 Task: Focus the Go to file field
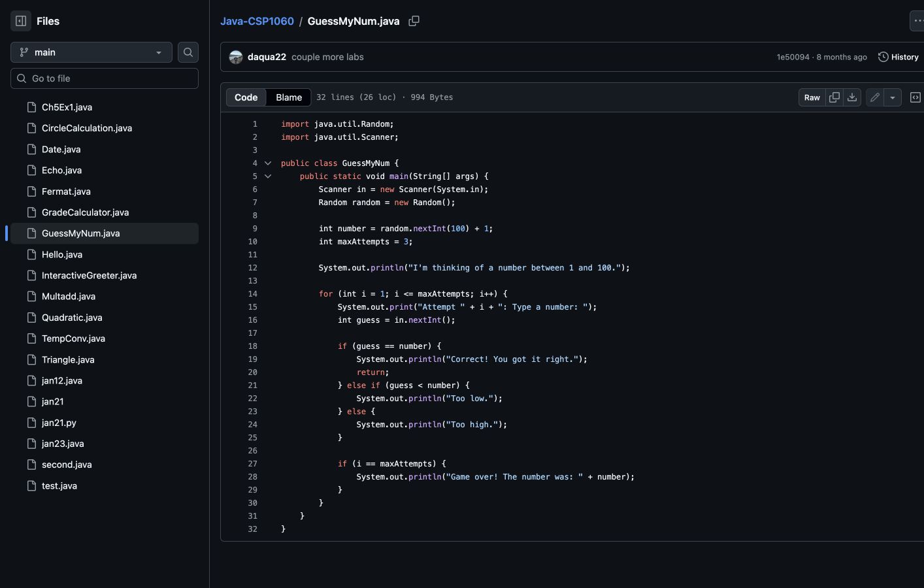[x=105, y=78]
